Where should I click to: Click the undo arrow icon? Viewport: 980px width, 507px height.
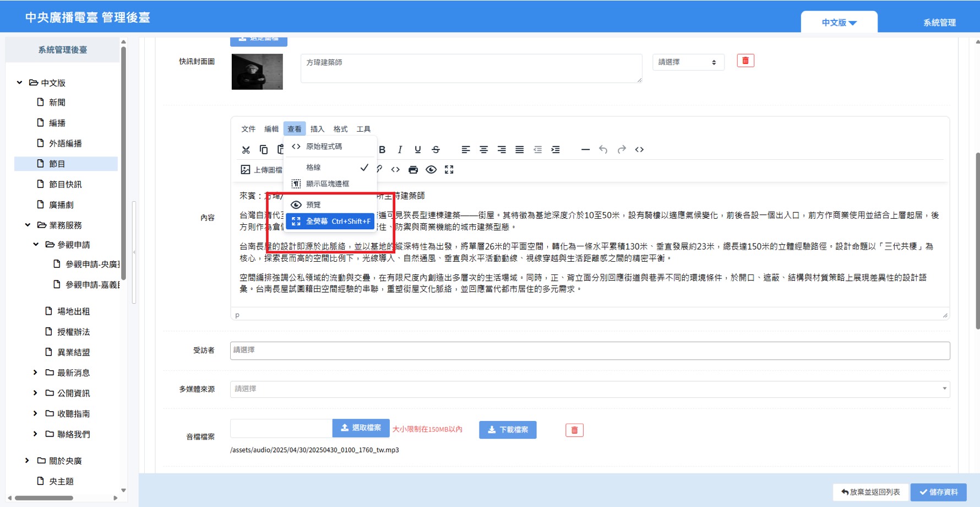(603, 149)
